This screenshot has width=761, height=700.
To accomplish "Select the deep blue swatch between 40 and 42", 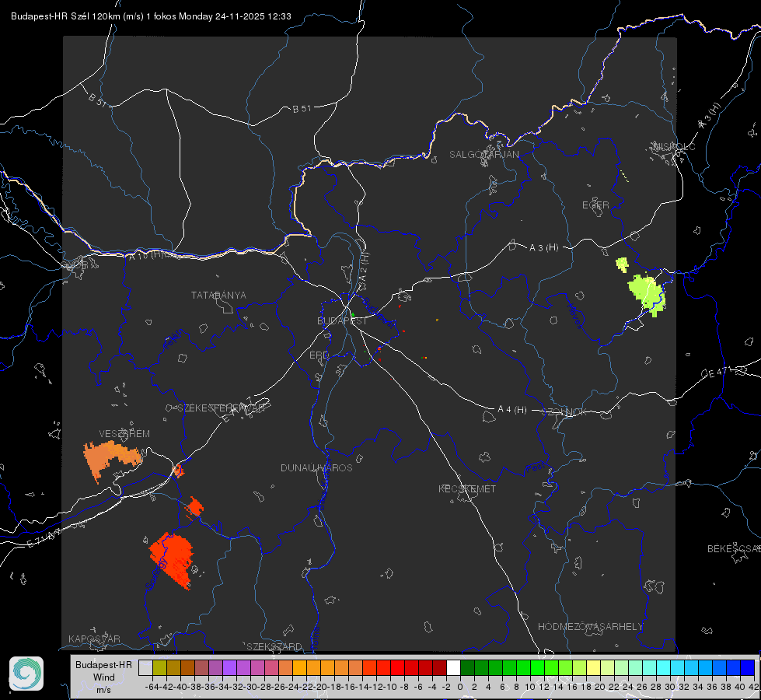I will (748, 667).
